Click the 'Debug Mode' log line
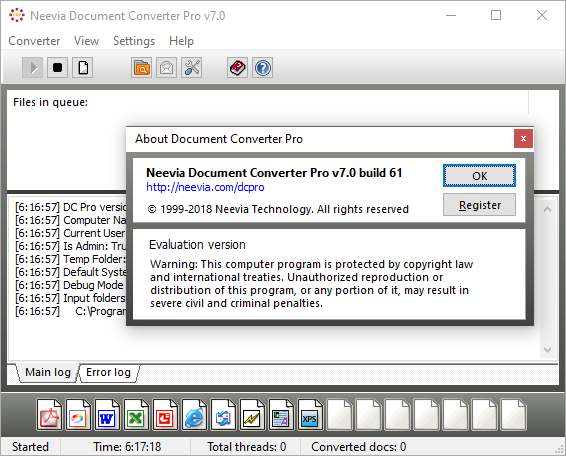This screenshot has height=456, width=566. (69, 285)
